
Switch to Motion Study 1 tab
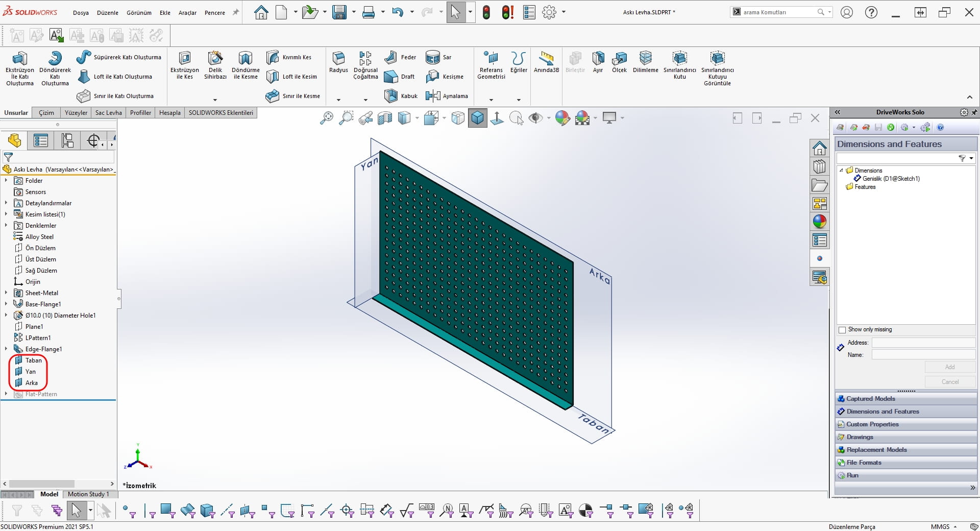88,494
